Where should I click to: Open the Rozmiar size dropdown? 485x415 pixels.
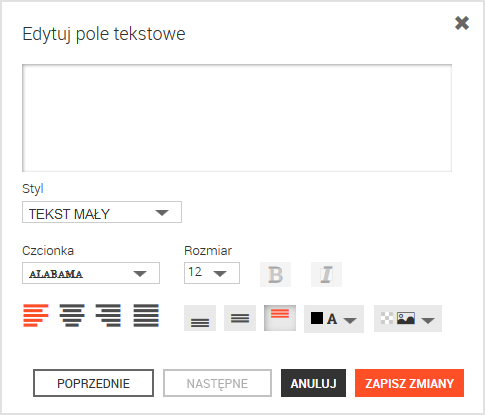tap(212, 273)
